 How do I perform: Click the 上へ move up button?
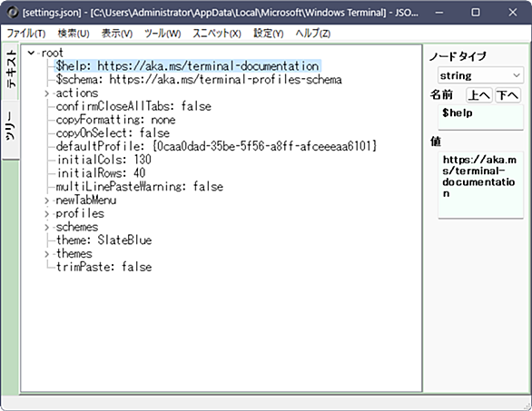(479, 95)
